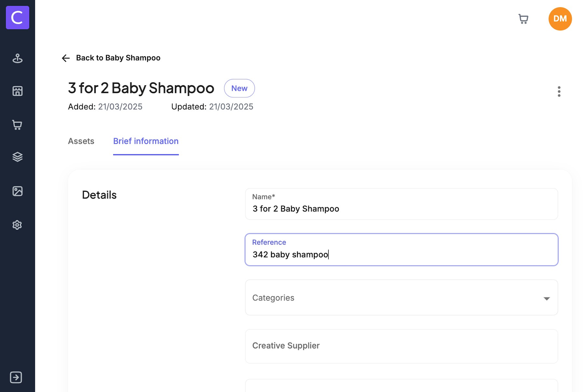Screen dimensions: 586x392
Task: Go back to Baby Shampoo
Action: click(118, 58)
